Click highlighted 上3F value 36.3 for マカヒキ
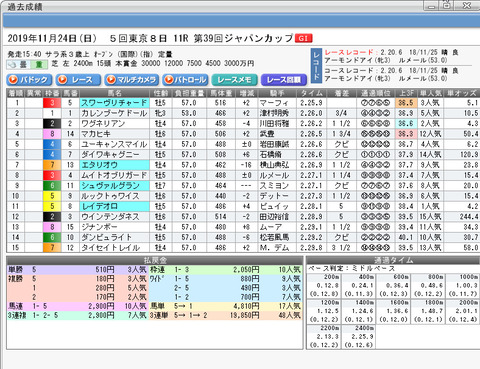480x369 pixels. pyautogui.click(x=406, y=134)
